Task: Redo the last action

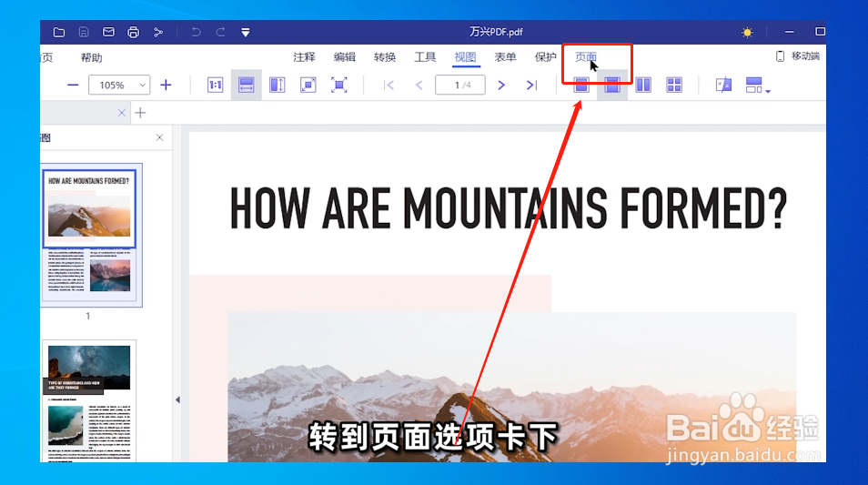Action: tap(220, 32)
